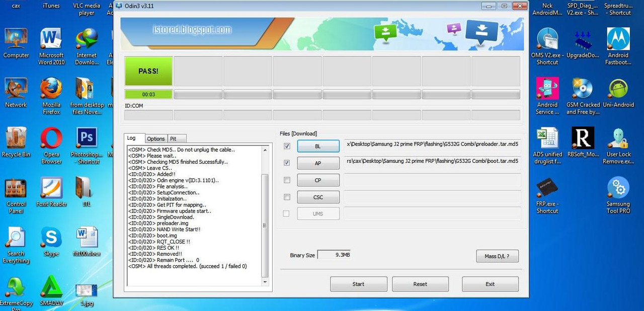Launch Opera Browser desktop icon
This screenshot has width=644, height=311.
[51, 146]
